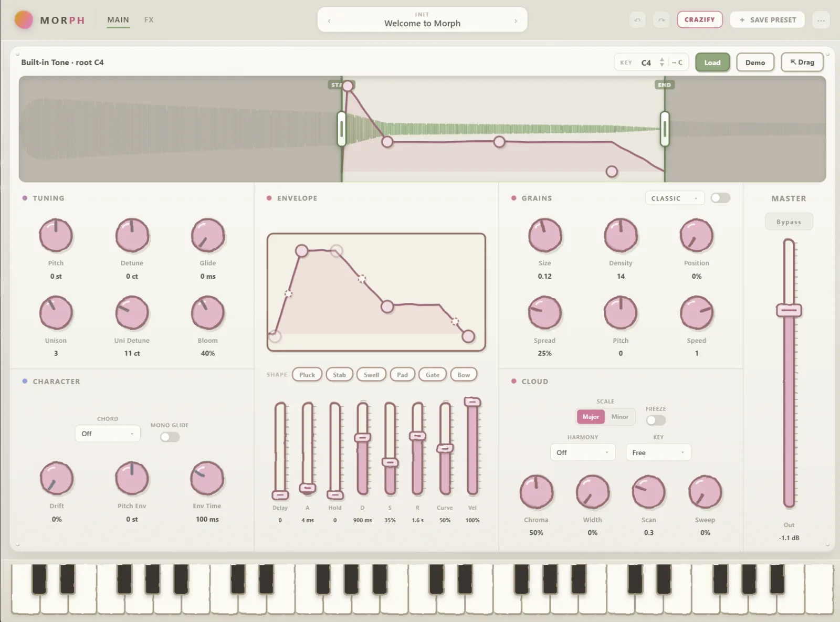This screenshot has height=622, width=840.
Task: Click the Width knob
Action: 593,492
